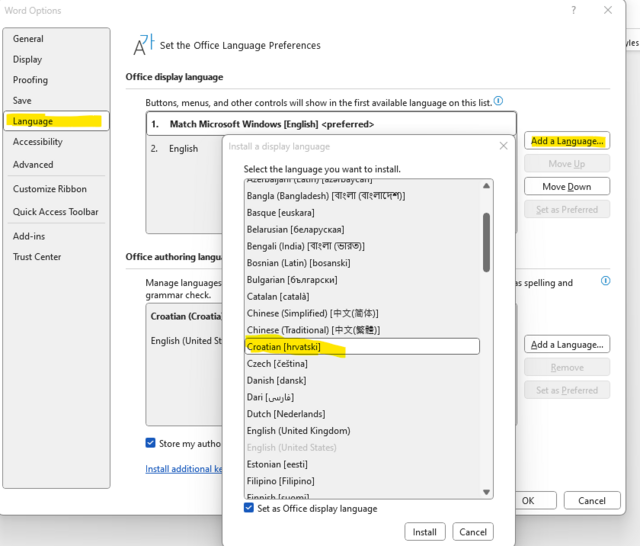The width and height of the screenshot is (640, 546).
Task: Select English (United States) authoring language
Action: coord(186,341)
